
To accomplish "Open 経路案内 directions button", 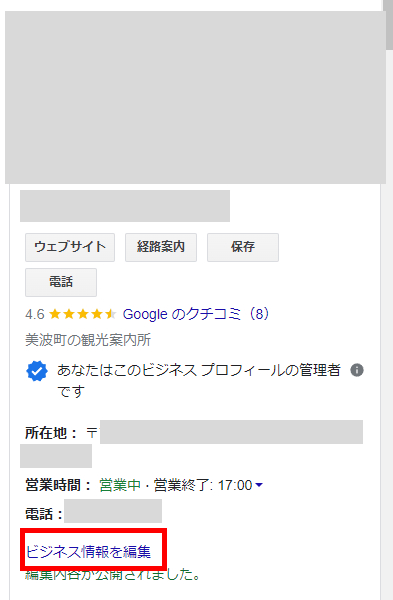I will [161, 247].
